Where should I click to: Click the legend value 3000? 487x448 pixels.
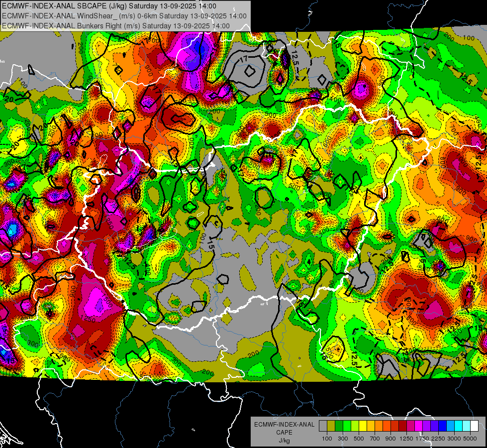click(454, 439)
